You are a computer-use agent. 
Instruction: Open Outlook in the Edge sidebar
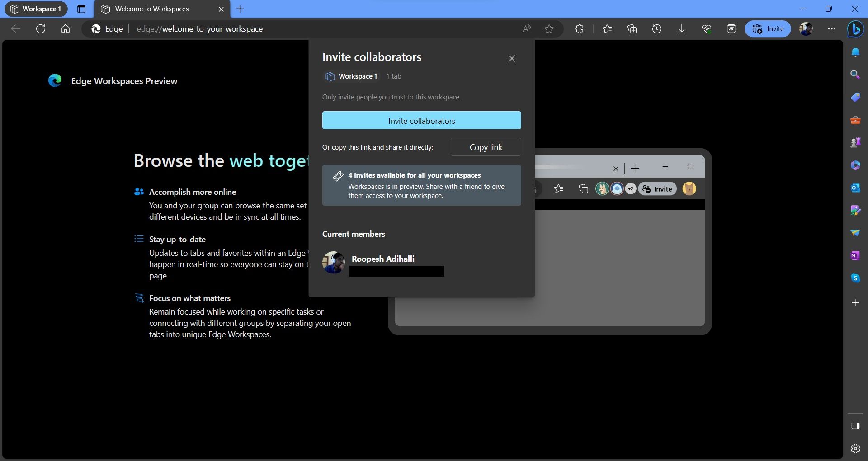tap(855, 187)
